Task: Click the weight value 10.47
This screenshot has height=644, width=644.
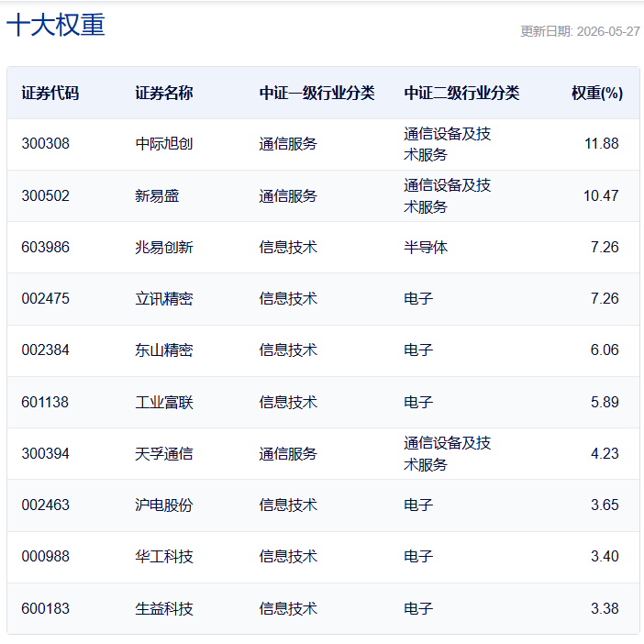Action: click(601, 196)
